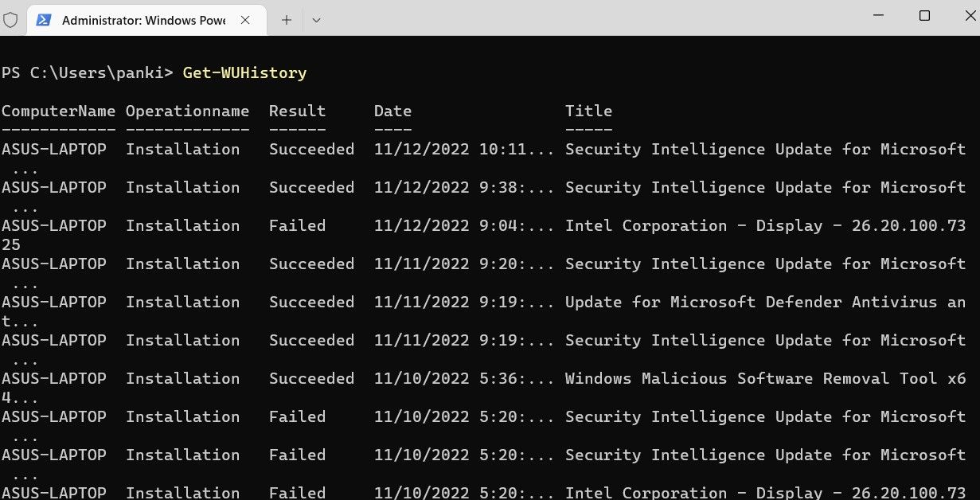This screenshot has width=980, height=500.
Task: Open a new tab with plus button
Action: point(287,20)
